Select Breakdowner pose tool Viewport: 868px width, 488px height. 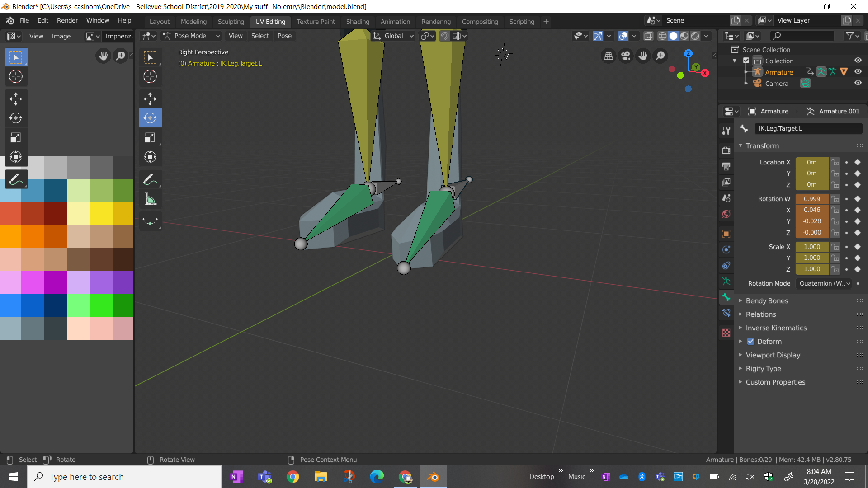(x=150, y=221)
